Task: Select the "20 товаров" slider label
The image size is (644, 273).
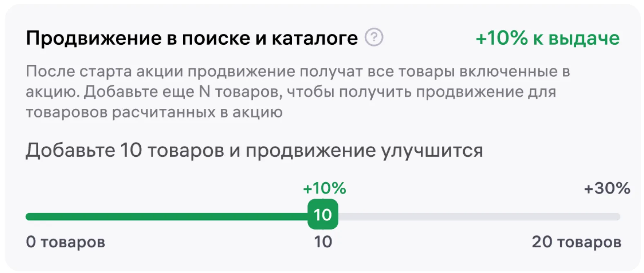Action: tap(576, 242)
